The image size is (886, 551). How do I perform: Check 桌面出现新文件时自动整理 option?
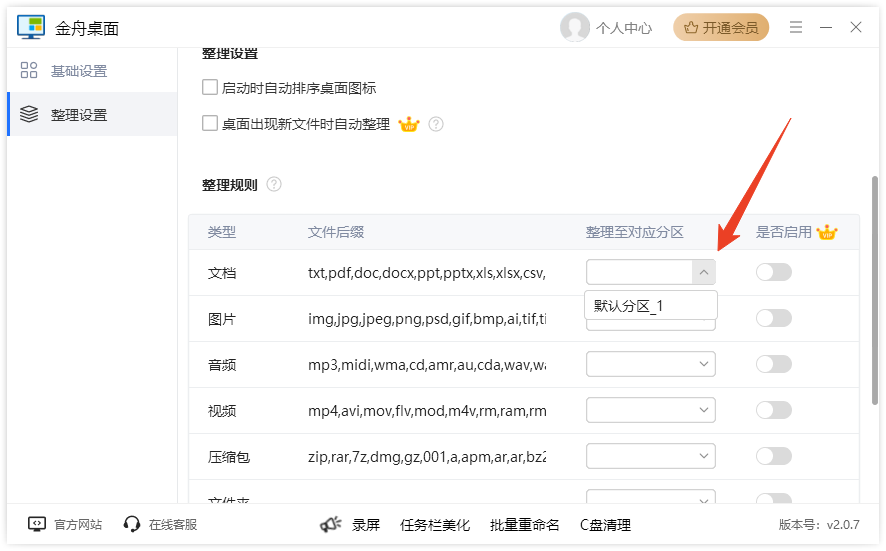coord(210,124)
